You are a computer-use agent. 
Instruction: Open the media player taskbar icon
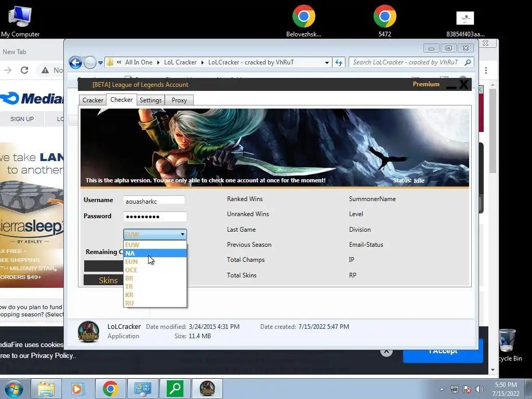tap(78, 389)
